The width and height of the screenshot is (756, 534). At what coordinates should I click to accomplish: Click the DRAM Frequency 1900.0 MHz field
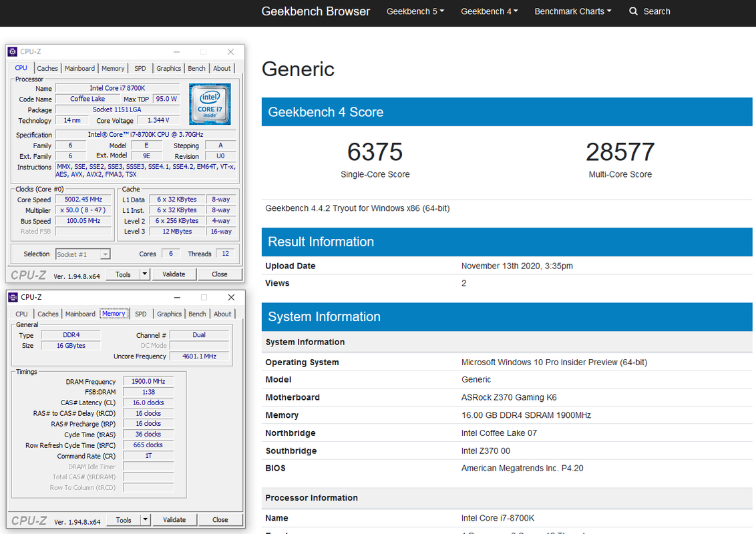pos(148,381)
